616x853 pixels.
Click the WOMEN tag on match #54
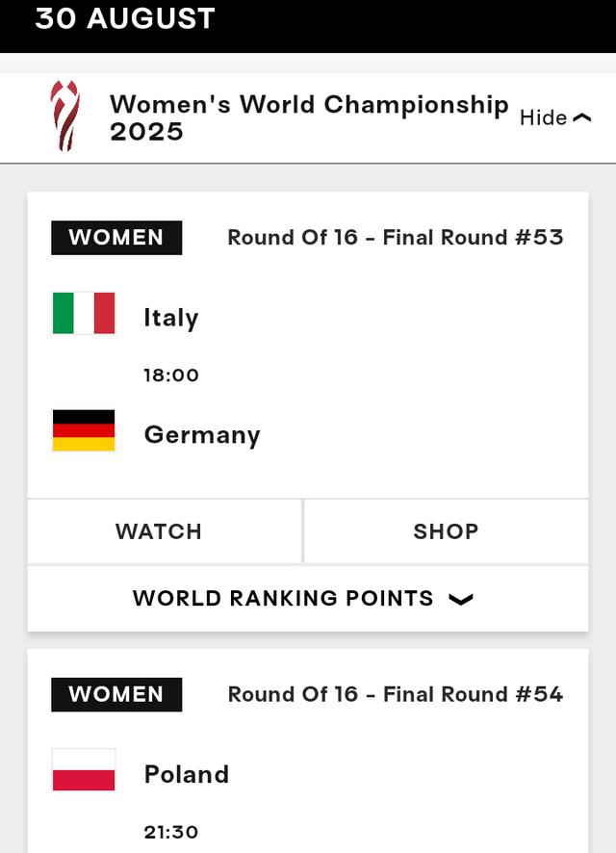[116, 695]
